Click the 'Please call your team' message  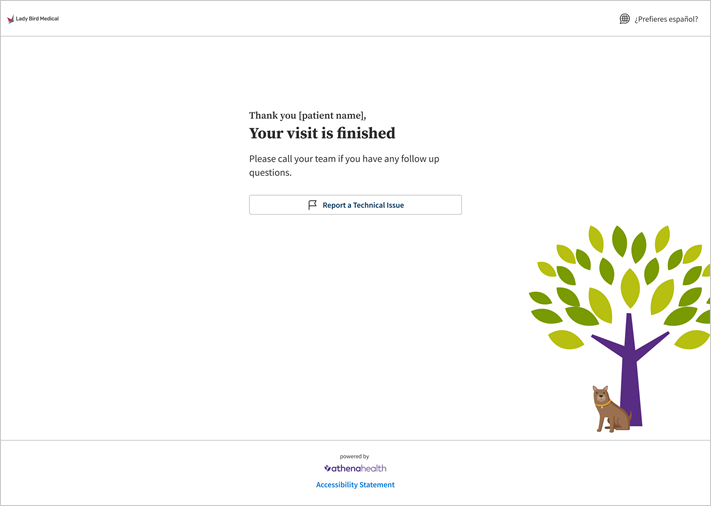pos(344,165)
